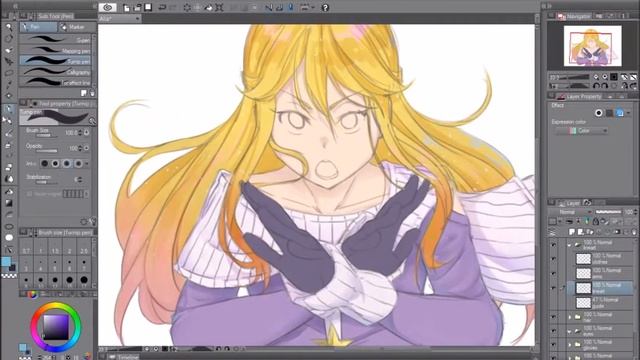This screenshot has height=360, width=640.
Task: Hide the arms layer eye icon
Action: tap(553, 273)
